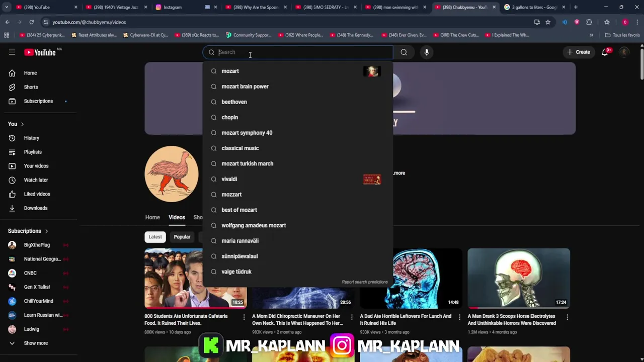Switch to channel Home tab

[x=152, y=217]
